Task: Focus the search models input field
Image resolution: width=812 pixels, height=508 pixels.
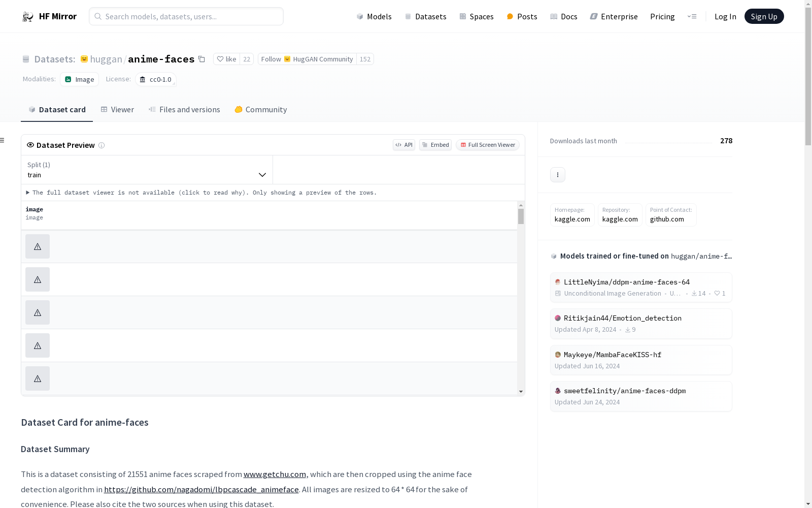Action: pyautogui.click(x=186, y=16)
